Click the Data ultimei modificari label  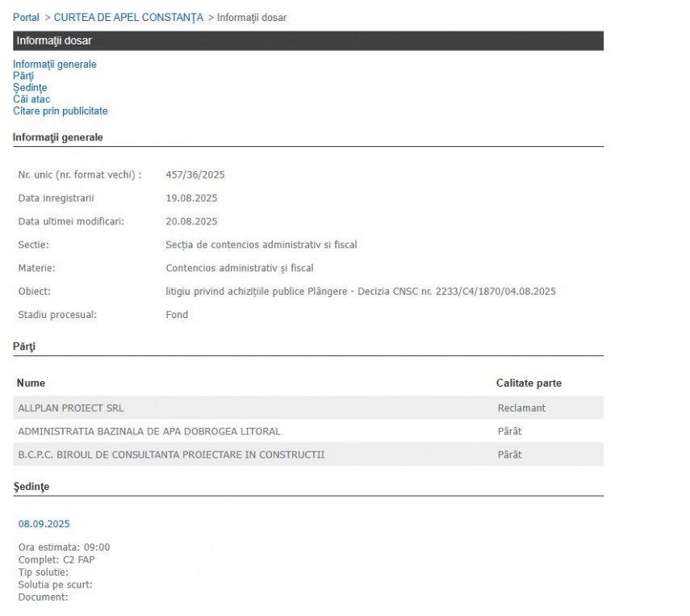click(x=71, y=221)
